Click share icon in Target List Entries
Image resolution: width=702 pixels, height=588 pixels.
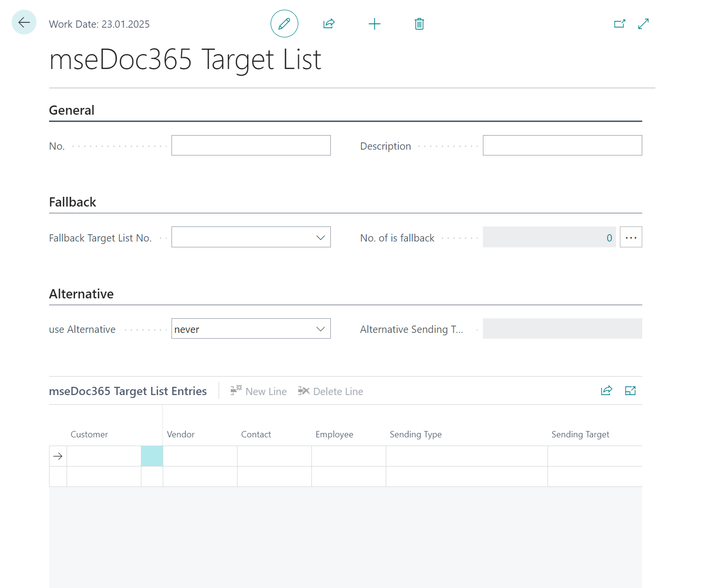(x=606, y=391)
